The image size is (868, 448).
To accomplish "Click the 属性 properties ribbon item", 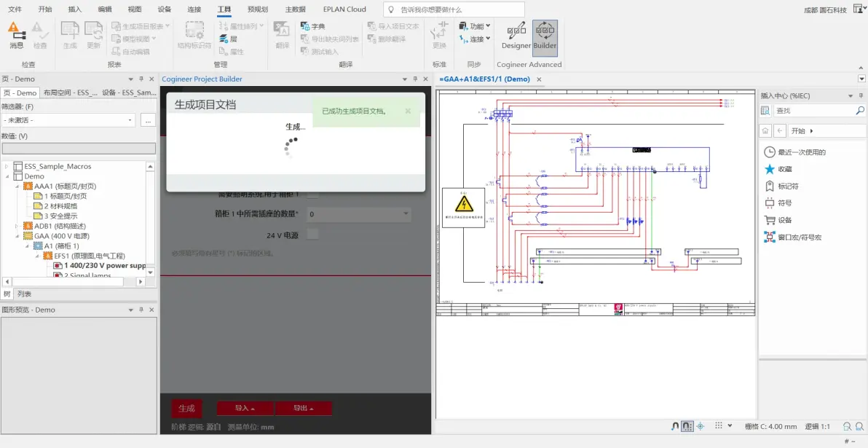I will 232,52.
